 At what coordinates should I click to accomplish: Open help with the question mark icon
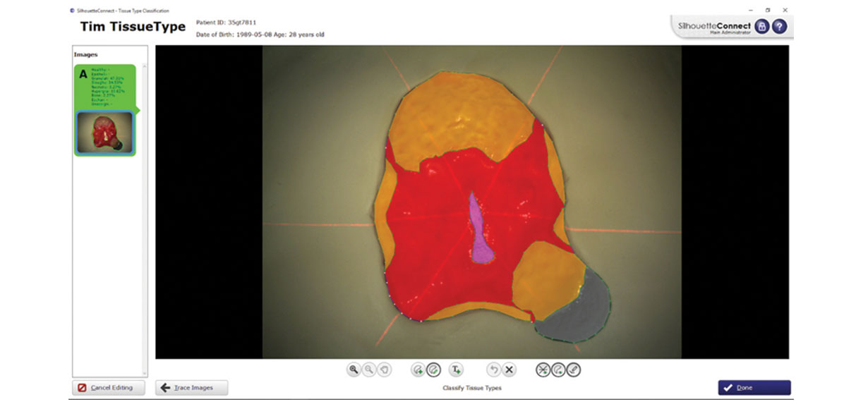(x=779, y=27)
